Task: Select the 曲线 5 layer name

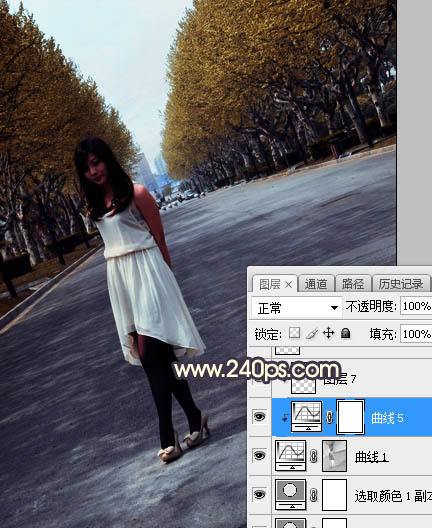Action: click(387, 418)
